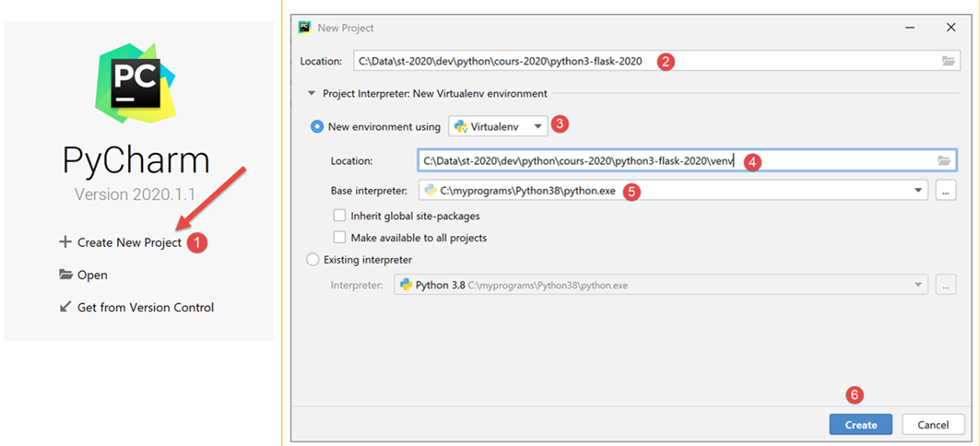Click the Create button
Image resolution: width=980 pixels, height=446 pixels.
point(860,425)
